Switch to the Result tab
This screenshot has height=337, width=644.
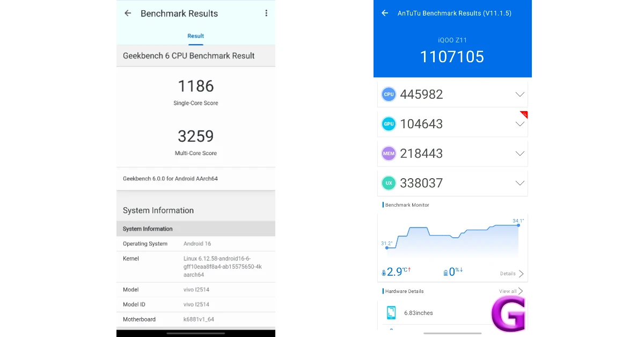pos(195,36)
